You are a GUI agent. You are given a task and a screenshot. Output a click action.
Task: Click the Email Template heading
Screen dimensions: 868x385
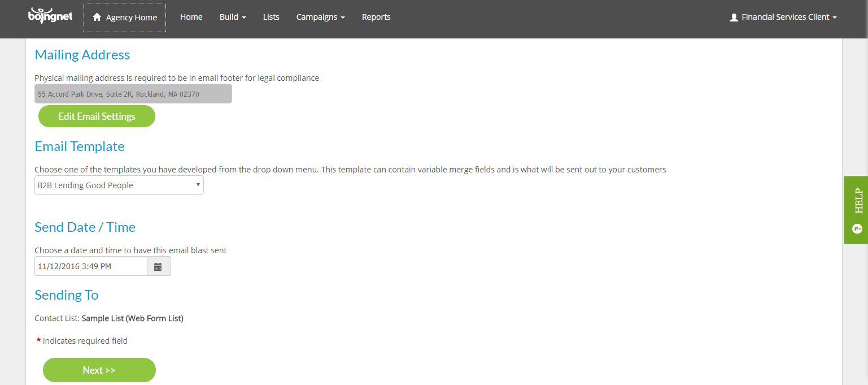(x=80, y=146)
